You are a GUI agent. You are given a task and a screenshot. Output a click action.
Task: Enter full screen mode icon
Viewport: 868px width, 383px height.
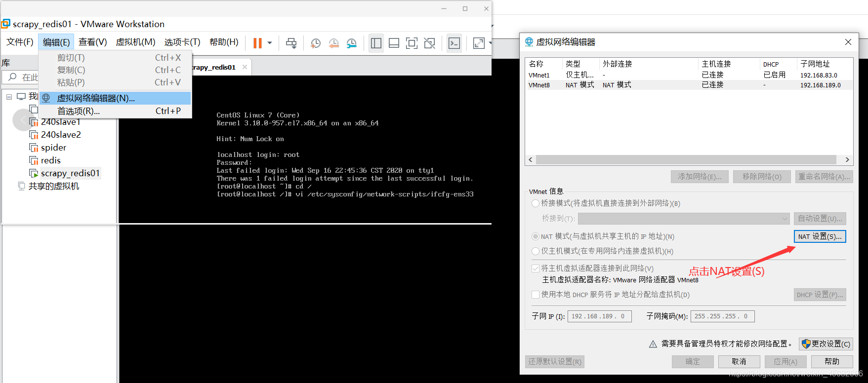[x=412, y=43]
